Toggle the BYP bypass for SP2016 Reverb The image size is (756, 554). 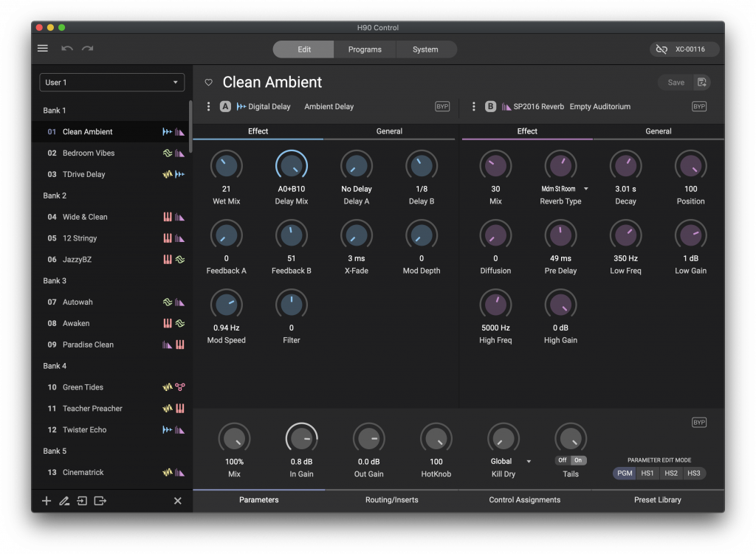click(698, 107)
